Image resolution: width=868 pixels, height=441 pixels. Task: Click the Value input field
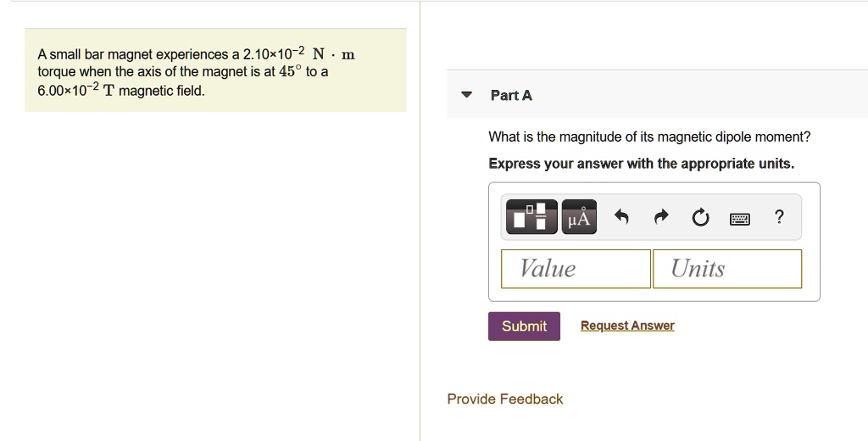[576, 269]
